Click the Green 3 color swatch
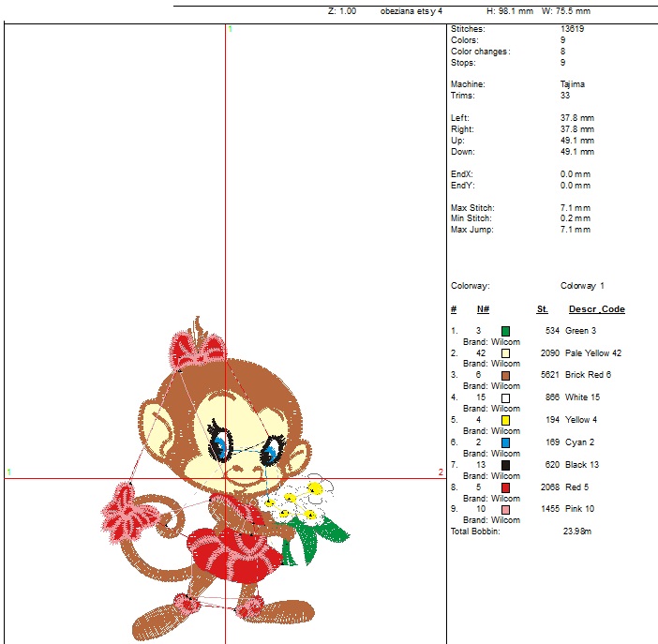 coord(505,331)
